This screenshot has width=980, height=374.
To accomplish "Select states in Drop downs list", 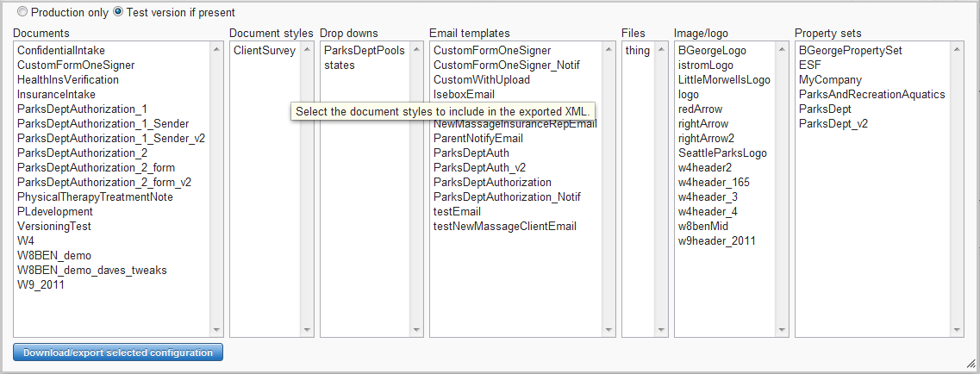I will [340, 65].
